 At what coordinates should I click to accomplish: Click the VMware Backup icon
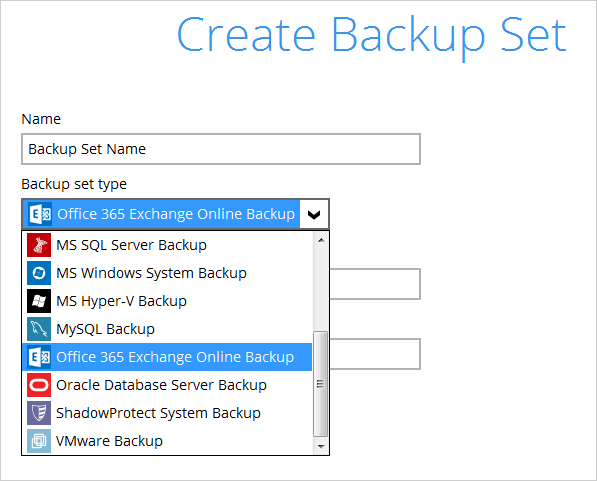pyautogui.click(x=39, y=441)
